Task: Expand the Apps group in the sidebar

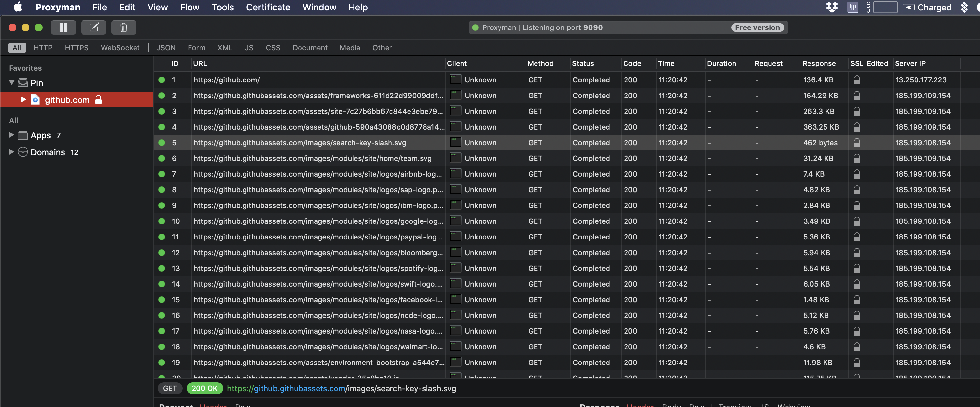Action: [11, 135]
